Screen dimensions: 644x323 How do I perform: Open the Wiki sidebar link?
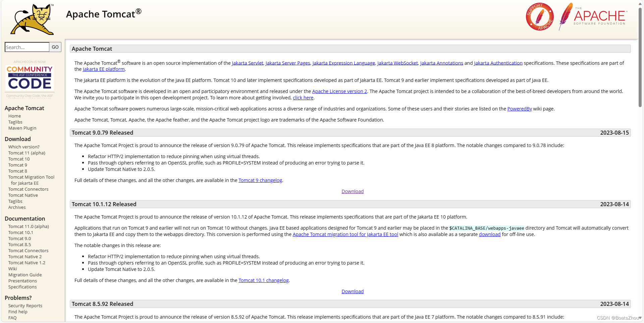(12, 269)
